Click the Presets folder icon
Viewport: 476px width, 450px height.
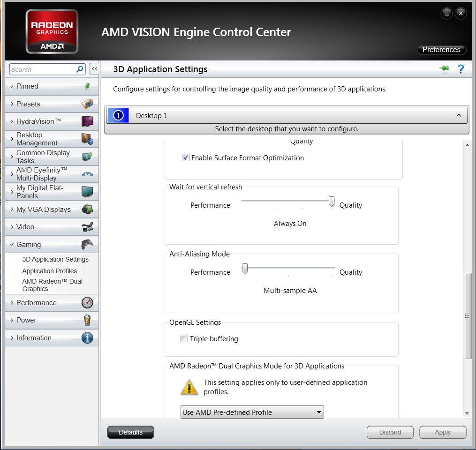coord(87,104)
